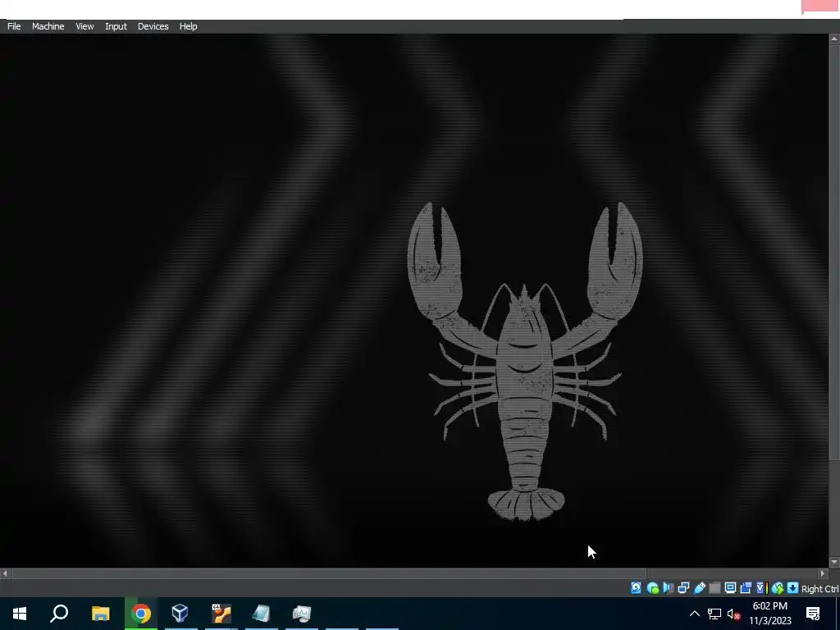Open the orange C4 app on taskbar

click(x=221, y=614)
